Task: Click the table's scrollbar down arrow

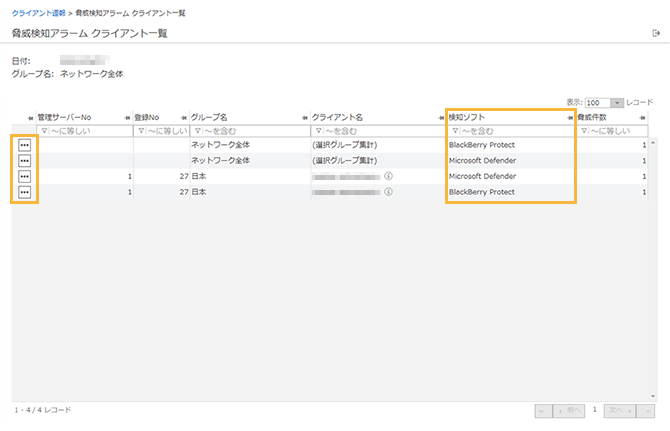Action: coord(653,396)
